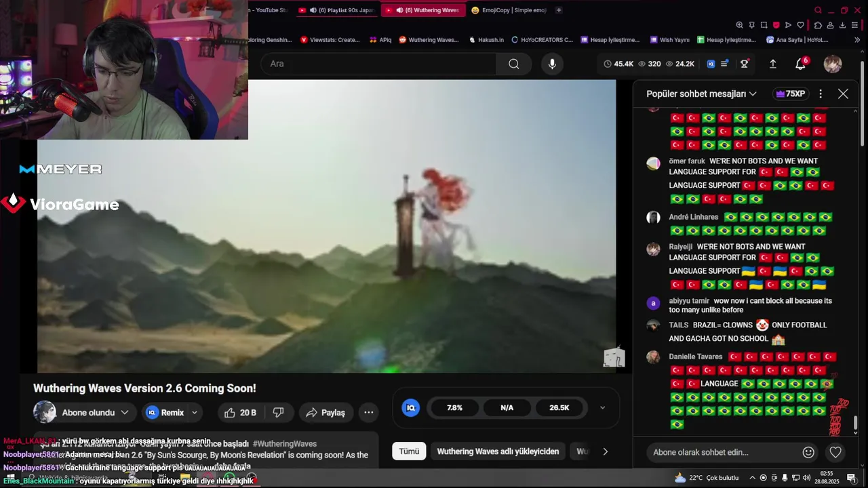This screenshot has width=868, height=488.
Task: Open the upload arrow icon in YouTube header
Action: 772,64
